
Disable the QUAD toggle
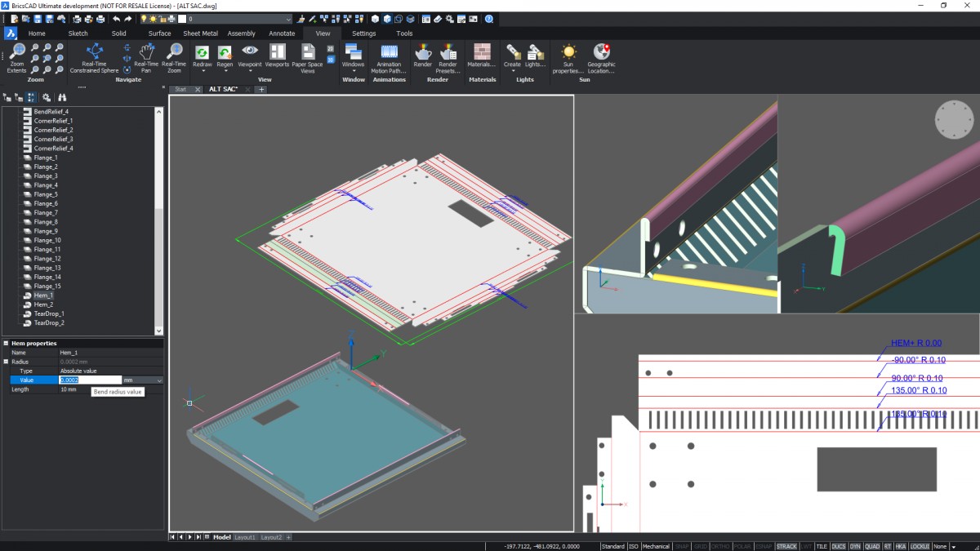(873, 546)
